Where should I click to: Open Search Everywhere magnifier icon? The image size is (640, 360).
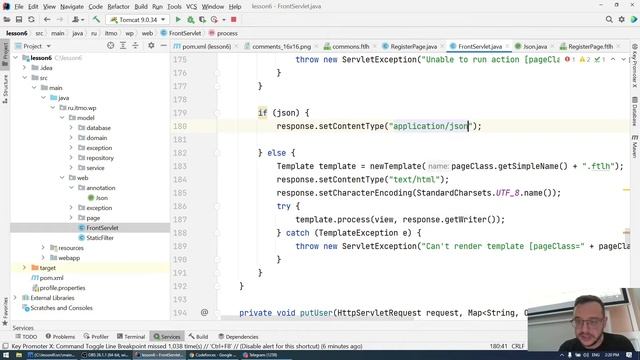(609, 20)
